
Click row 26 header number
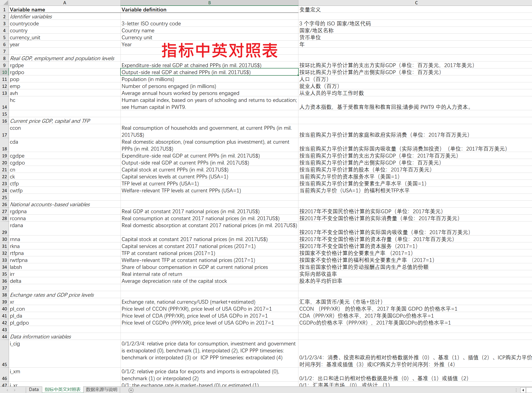[x=4, y=205]
